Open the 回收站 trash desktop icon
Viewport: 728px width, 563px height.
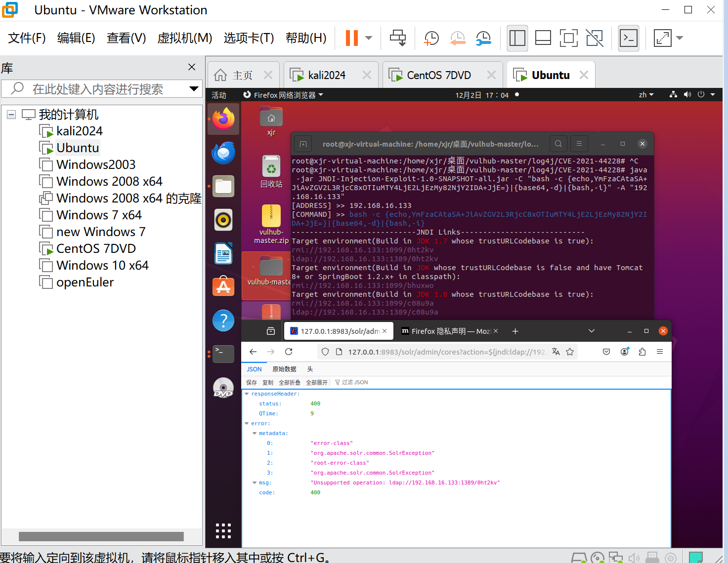271,171
